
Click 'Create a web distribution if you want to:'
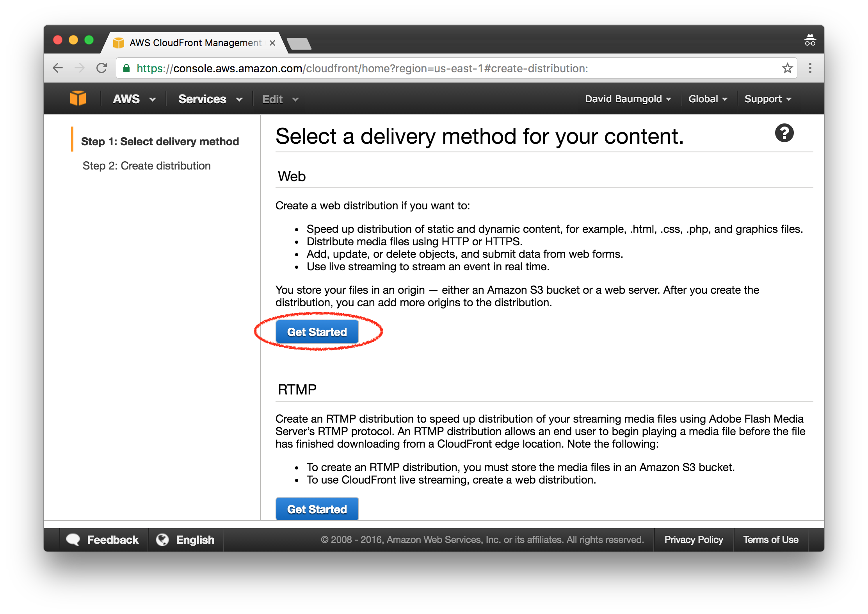pyautogui.click(x=373, y=205)
